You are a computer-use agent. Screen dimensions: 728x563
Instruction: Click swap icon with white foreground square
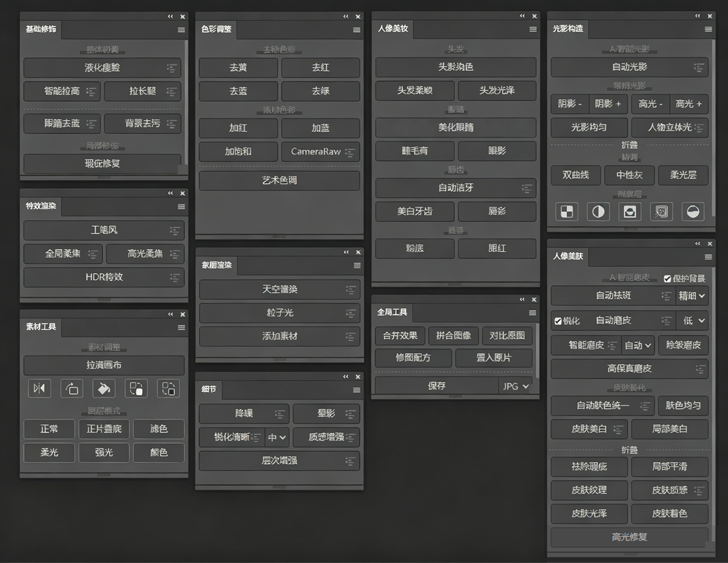(x=136, y=388)
